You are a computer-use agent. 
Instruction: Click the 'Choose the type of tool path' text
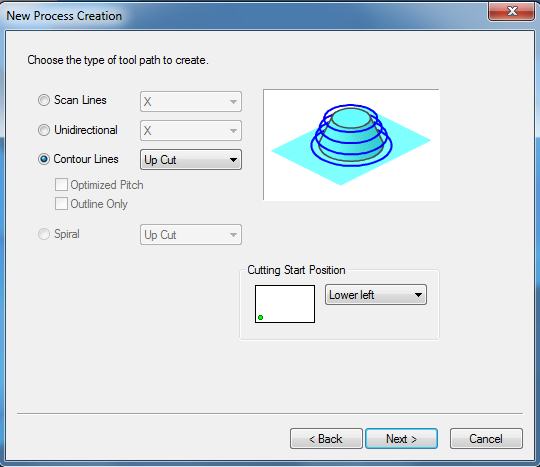118,60
